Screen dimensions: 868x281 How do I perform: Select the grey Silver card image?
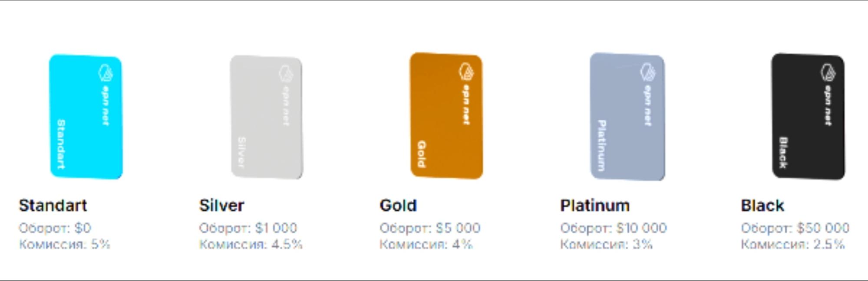266,117
